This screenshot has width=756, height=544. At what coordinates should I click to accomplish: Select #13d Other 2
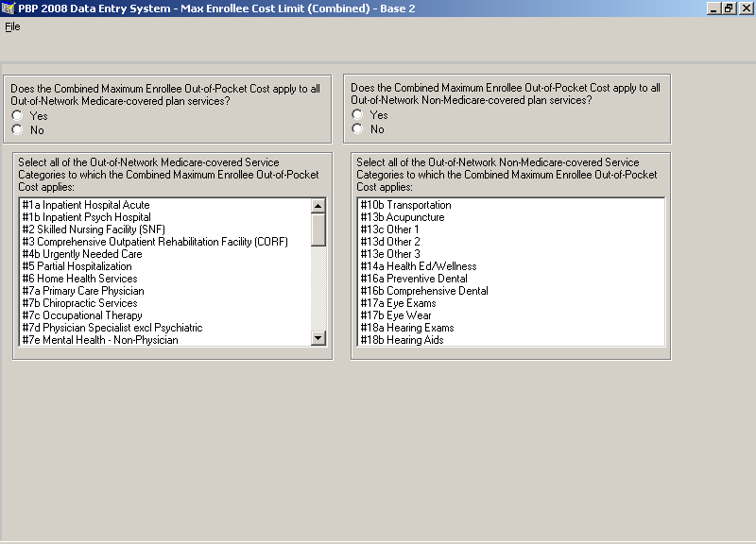pyautogui.click(x=511, y=242)
